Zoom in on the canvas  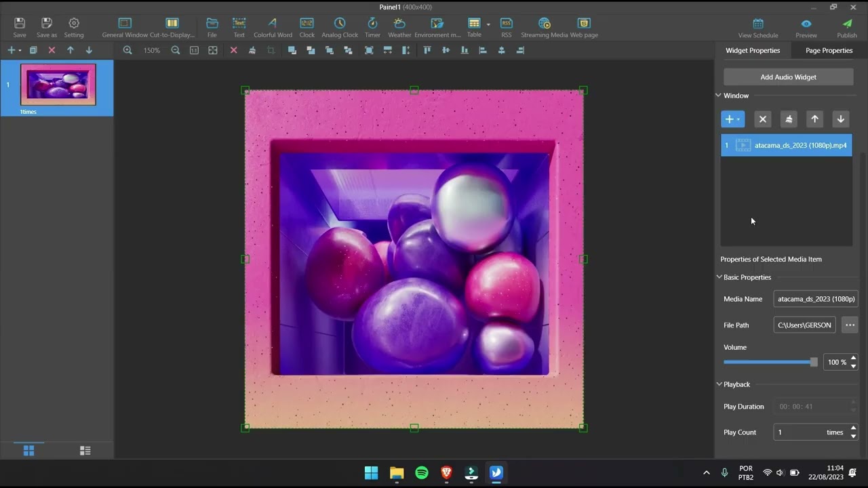click(x=127, y=50)
